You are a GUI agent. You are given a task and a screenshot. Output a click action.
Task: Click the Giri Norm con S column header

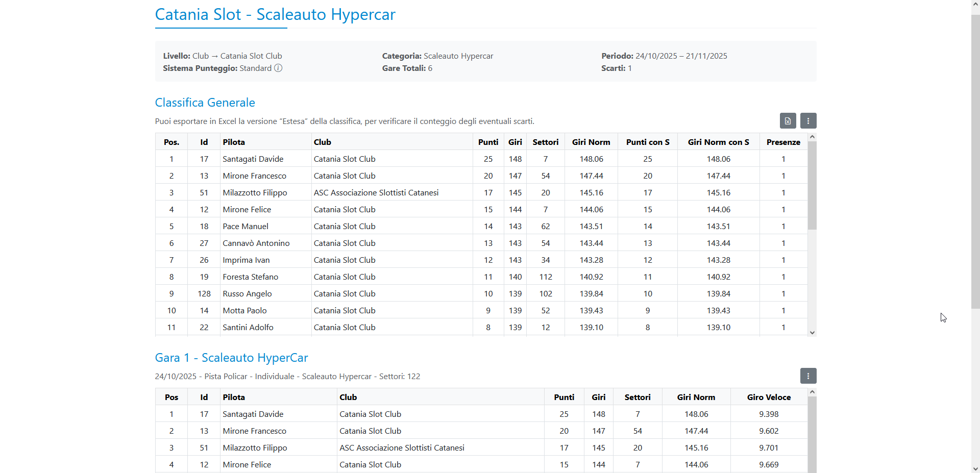click(x=718, y=142)
